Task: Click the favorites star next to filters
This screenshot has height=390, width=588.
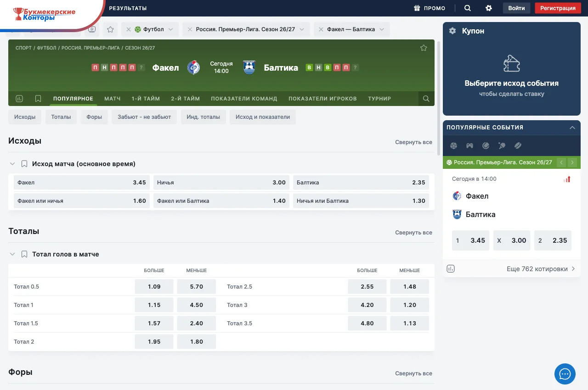Action: 110,29
